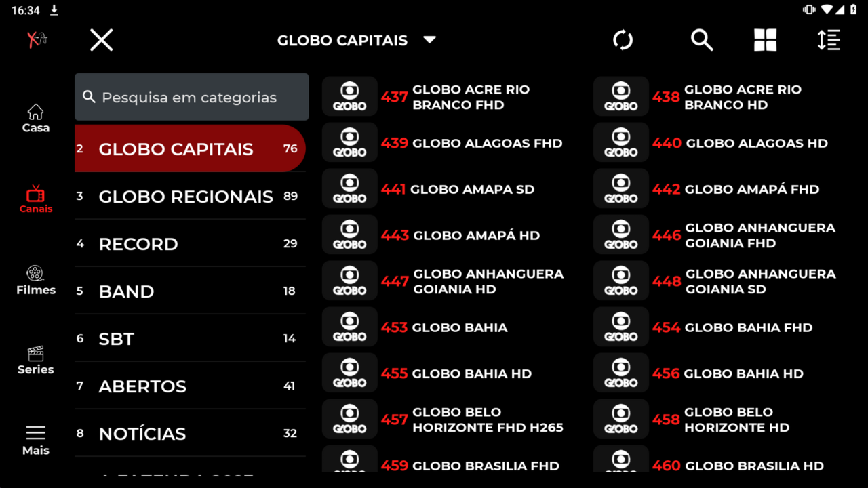Close the categories panel with X
Screen dimensions: 868x488
102,41
